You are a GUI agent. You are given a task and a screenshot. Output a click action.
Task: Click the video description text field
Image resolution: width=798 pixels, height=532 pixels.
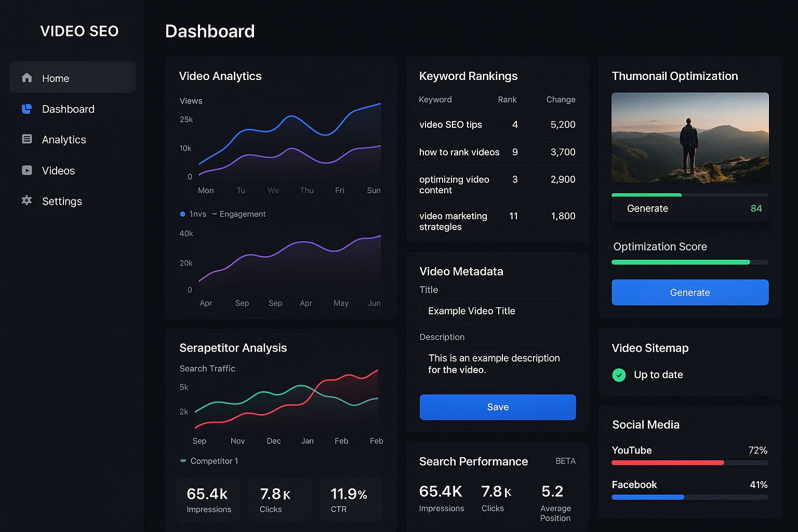(x=497, y=364)
